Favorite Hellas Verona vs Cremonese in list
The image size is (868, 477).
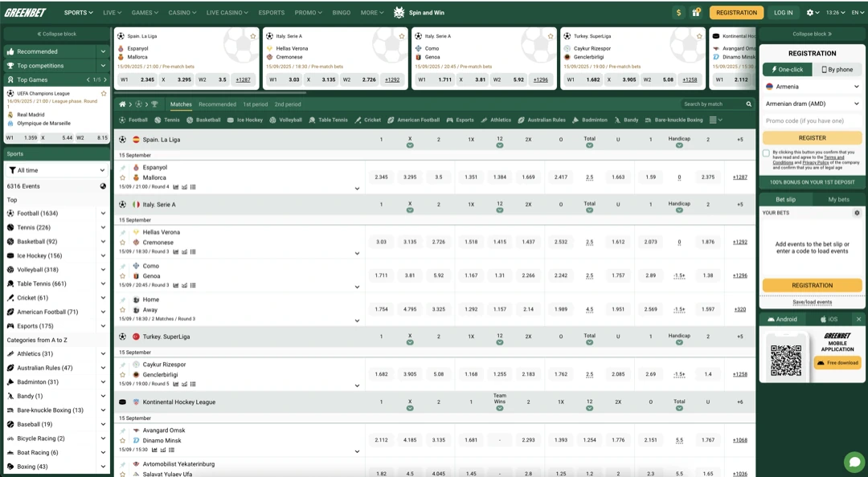pyautogui.click(x=122, y=243)
